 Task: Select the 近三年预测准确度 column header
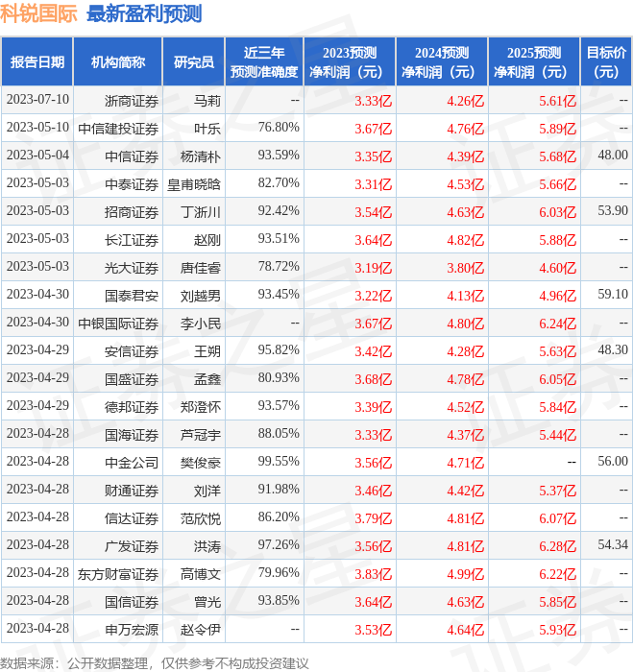pos(264,62)
